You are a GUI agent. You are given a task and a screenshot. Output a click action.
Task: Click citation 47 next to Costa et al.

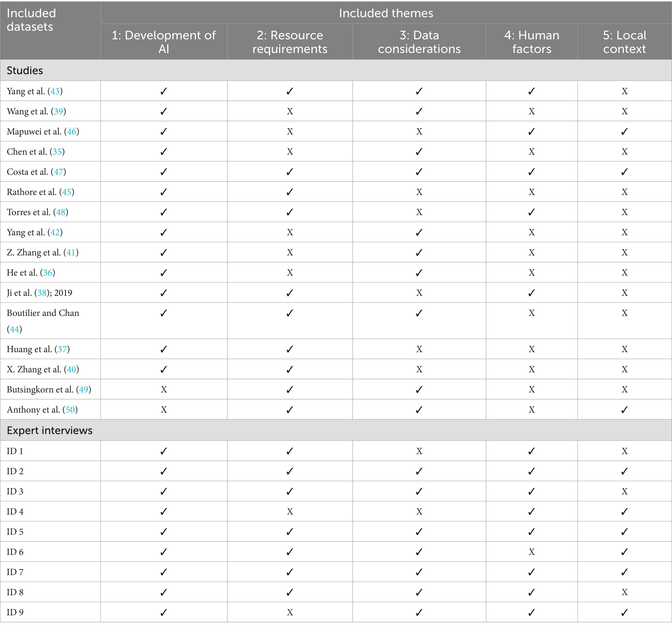click(58, 172)
